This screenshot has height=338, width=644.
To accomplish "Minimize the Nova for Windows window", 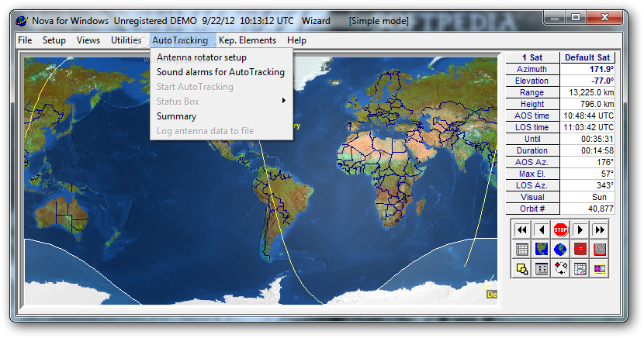I will (555, 18).
